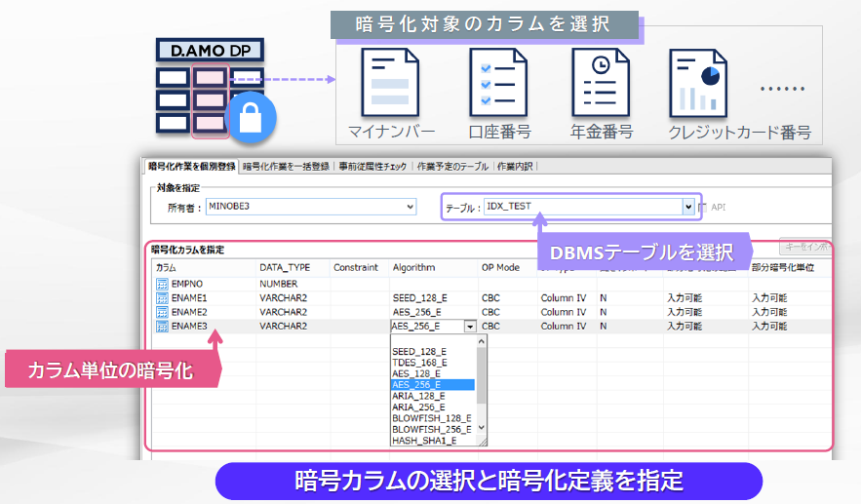The image size is (861, 504).
Task: Open the 所有者 MINOBE3 dropdown
Action: [410, 207]
